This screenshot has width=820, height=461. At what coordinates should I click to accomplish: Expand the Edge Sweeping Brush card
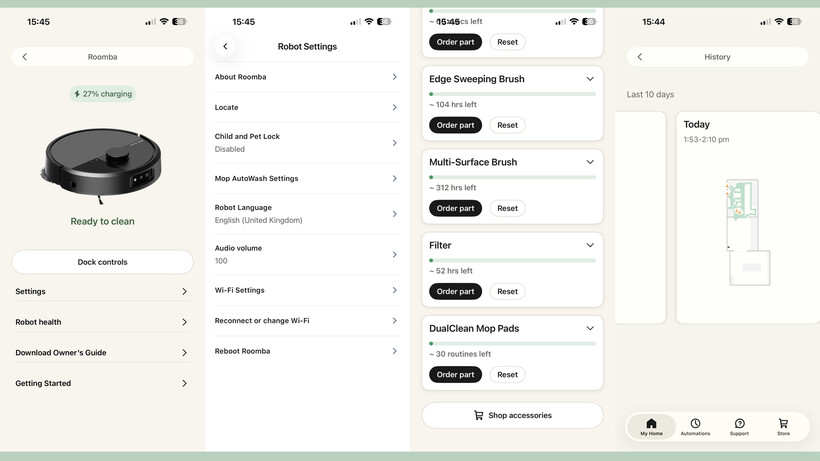pos(590,79)
